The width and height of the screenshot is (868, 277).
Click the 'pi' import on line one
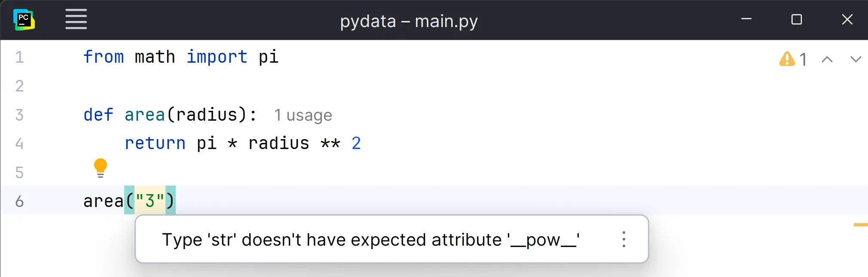pos(269,57)
